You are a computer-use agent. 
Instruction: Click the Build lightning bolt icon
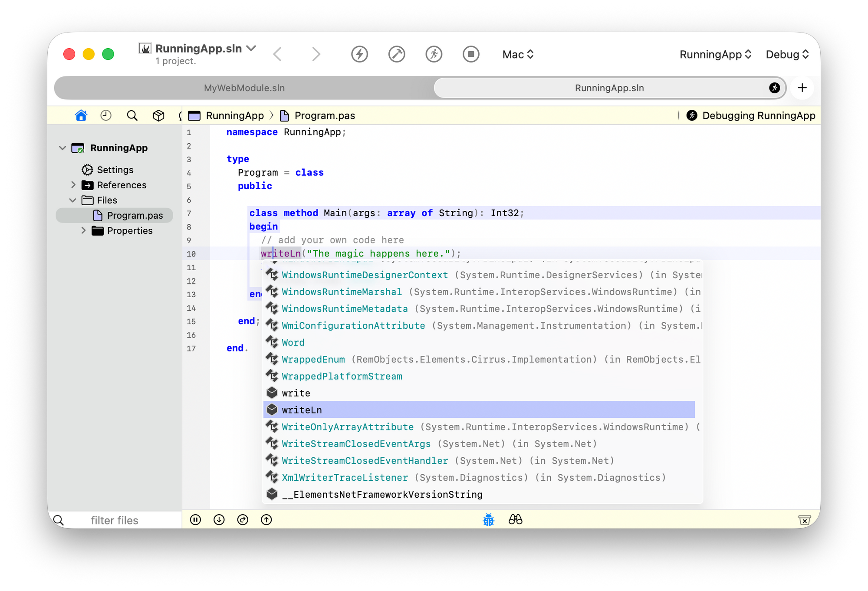(359, 54)
